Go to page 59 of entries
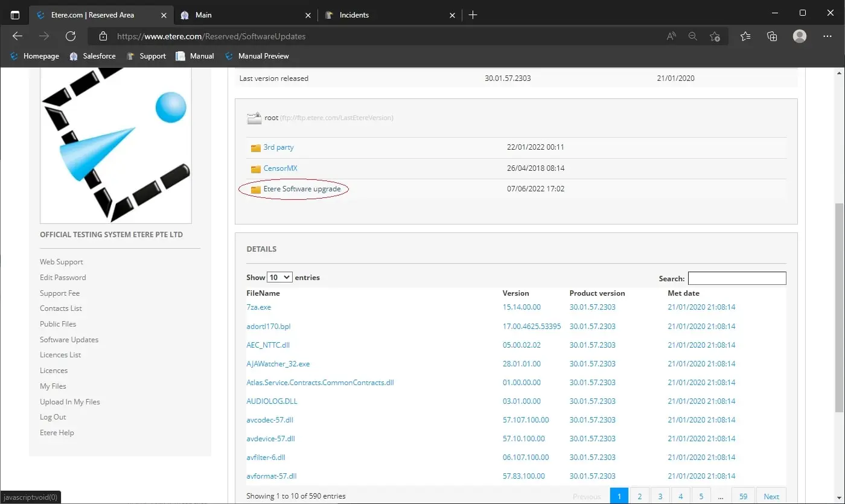845x504 pixels. 743,496
